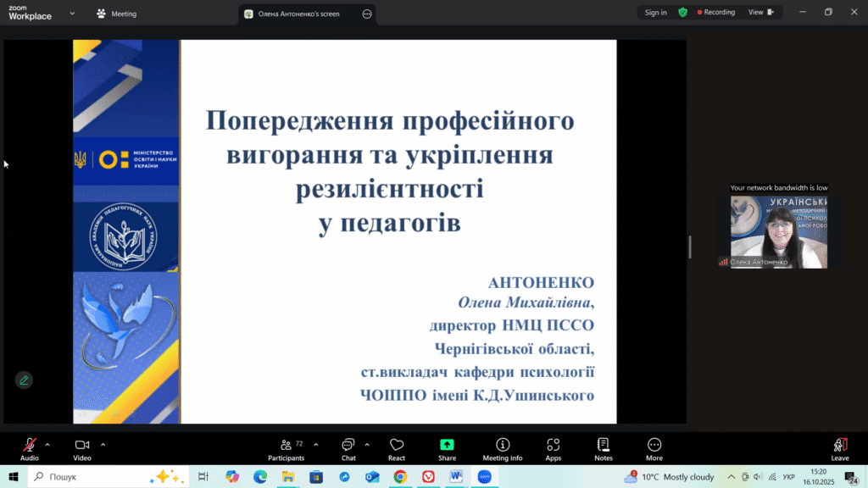Click the Sign in button
Screen dimensions: 868x488
(655, 13)
